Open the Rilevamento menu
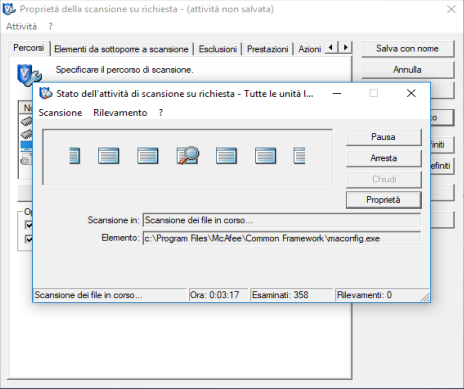 120,113
